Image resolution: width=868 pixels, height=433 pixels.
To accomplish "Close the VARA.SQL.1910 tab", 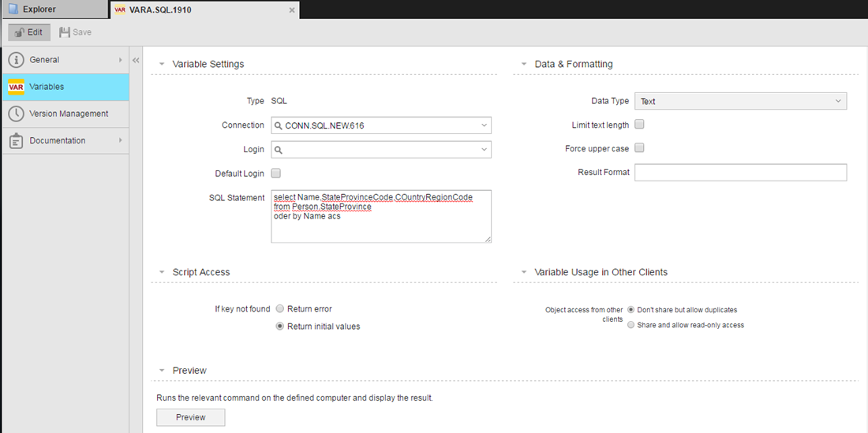I will (292, 10).
